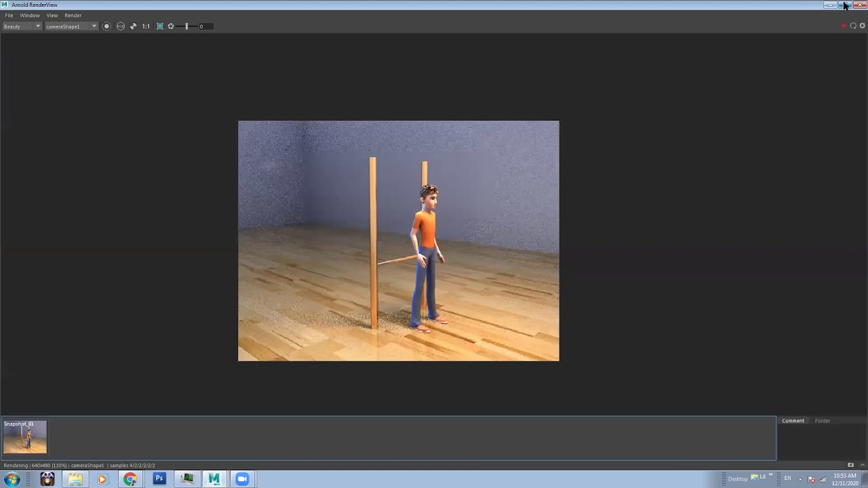868x488 pixels.
Task: Open the media player taskbar icon
Action: click(102, 479)
